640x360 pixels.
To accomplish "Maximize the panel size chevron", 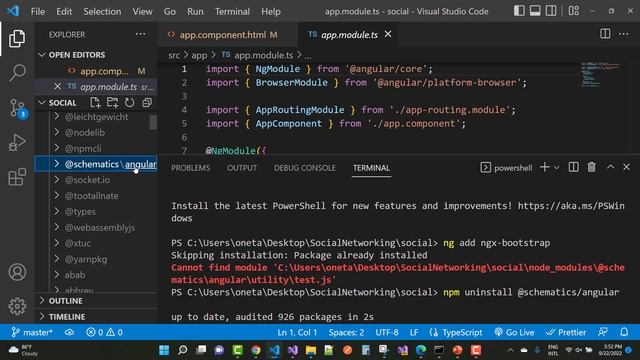I will tap(610, 167).
